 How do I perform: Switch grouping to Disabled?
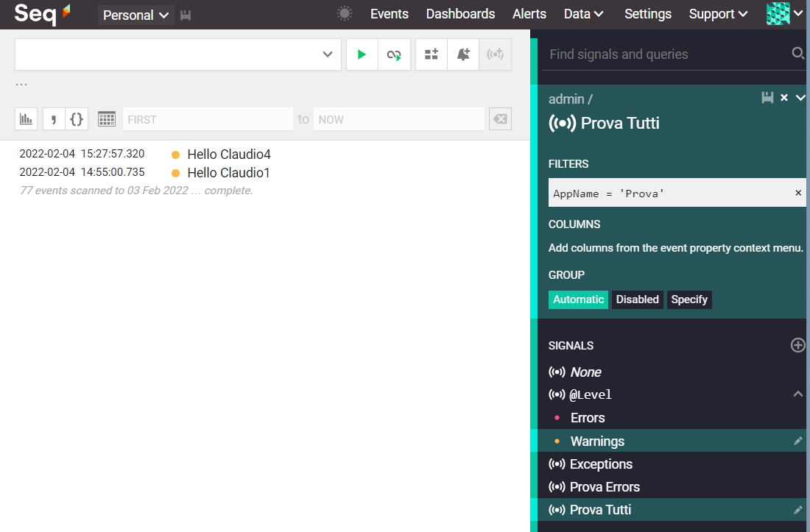637,299
